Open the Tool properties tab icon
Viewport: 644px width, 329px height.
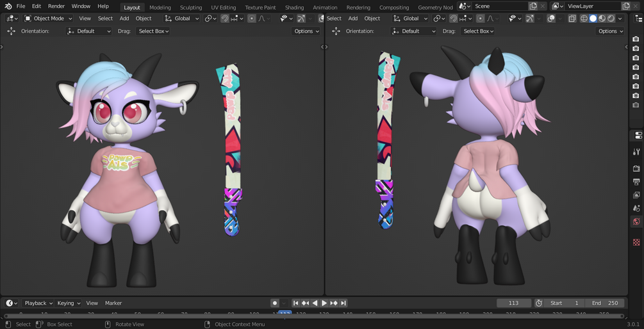pos(636,151)
